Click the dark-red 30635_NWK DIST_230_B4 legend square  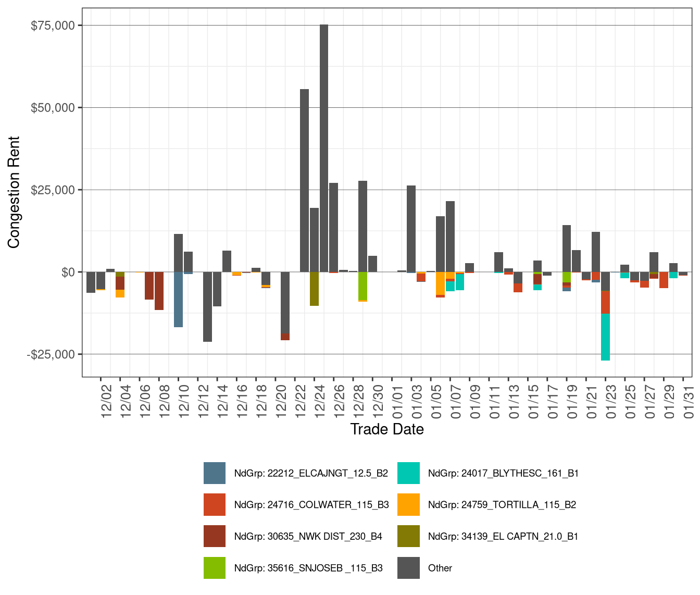(214, 536)
